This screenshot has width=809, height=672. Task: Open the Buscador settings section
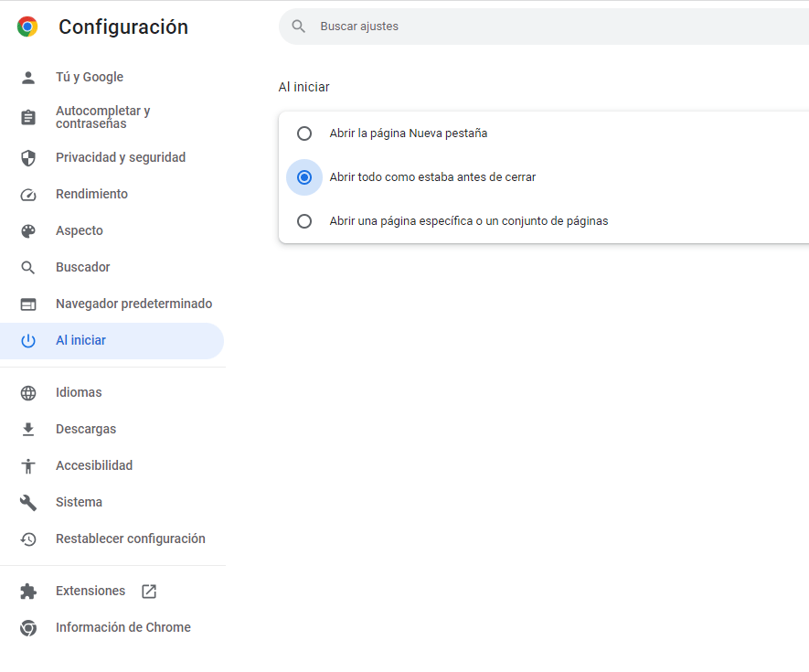coord(82,268)
